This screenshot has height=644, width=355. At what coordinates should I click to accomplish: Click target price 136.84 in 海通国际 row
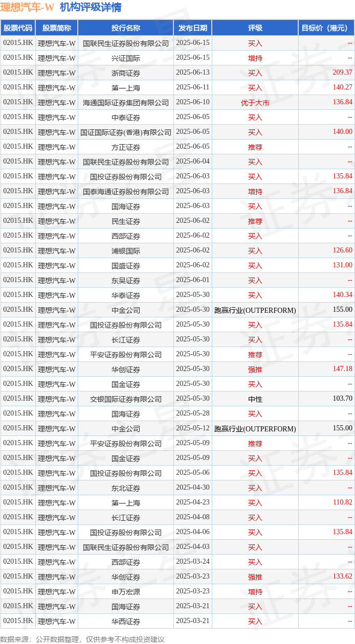[342, 102]
